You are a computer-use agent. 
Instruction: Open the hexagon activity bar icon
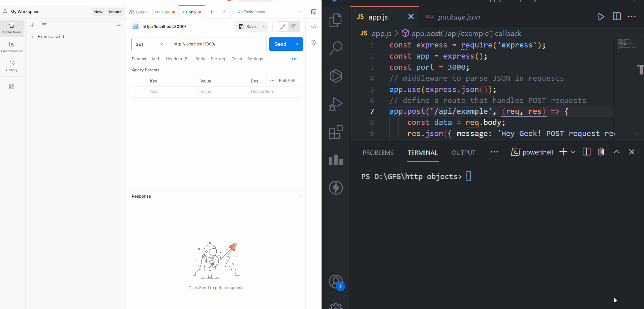[x=336, y=76]
